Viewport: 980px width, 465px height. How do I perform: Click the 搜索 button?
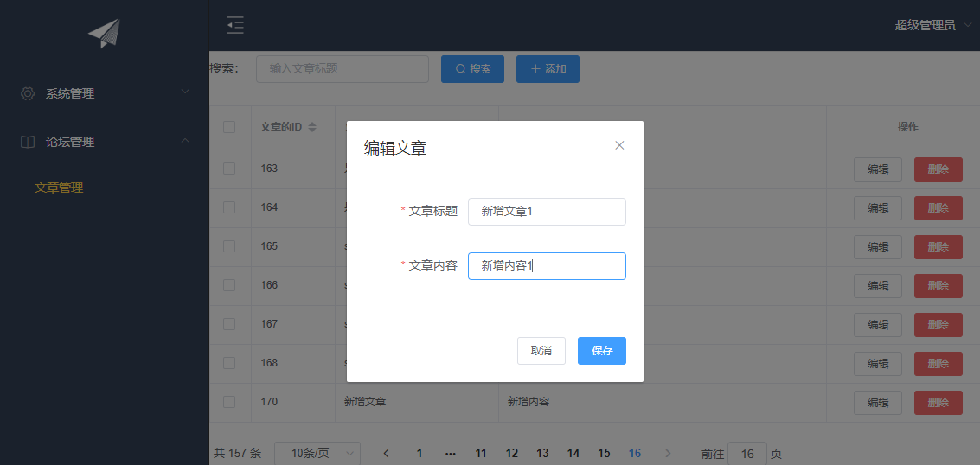(472, 69)
